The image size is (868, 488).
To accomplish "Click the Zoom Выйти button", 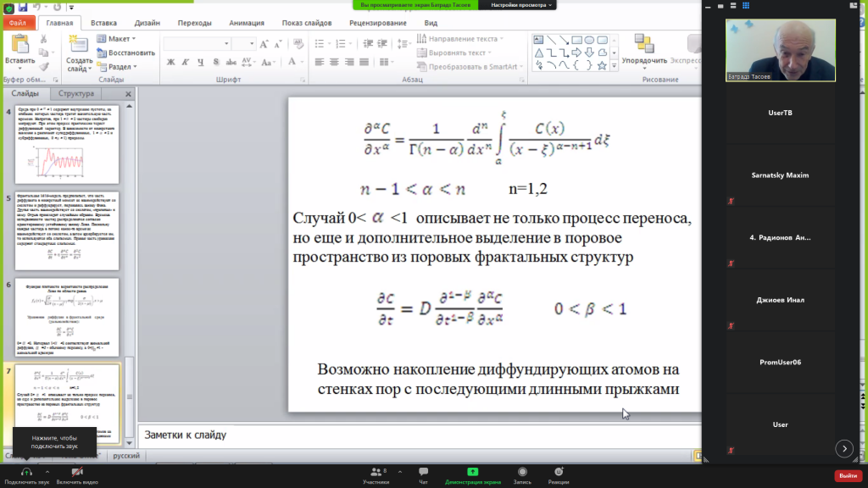I will click(x=848, y=476).
